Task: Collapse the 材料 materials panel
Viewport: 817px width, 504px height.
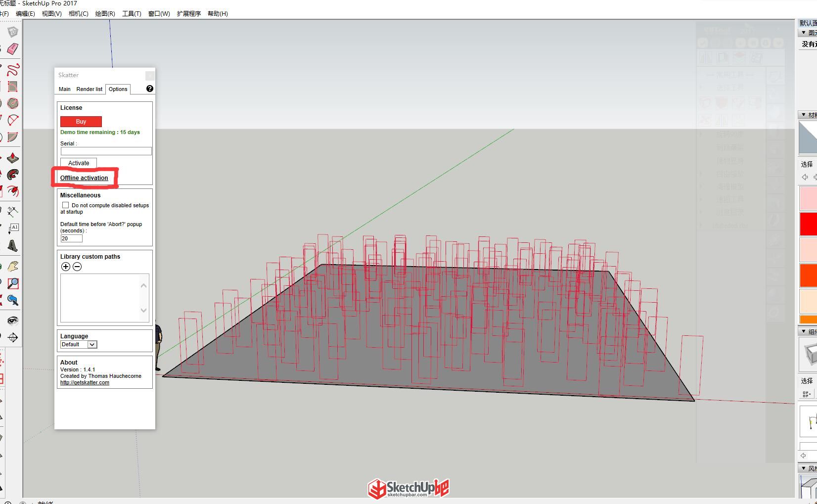Action: tap(804, 115)
